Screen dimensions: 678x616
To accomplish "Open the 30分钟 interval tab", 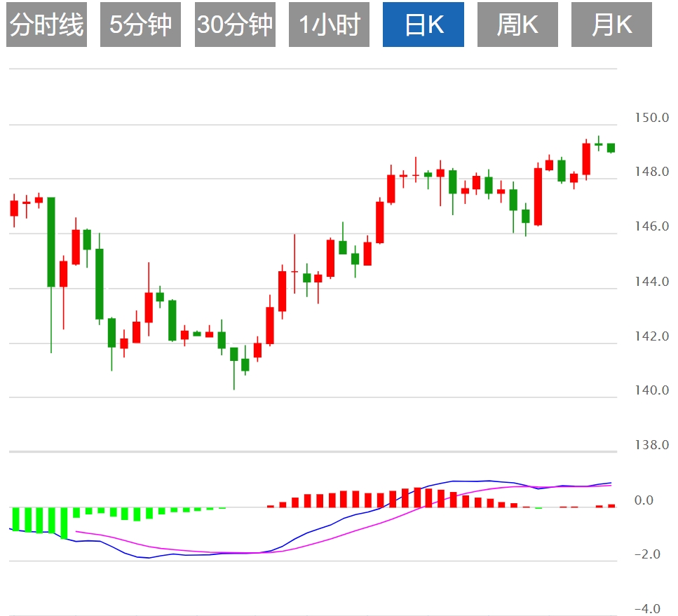I will point(235,25).
